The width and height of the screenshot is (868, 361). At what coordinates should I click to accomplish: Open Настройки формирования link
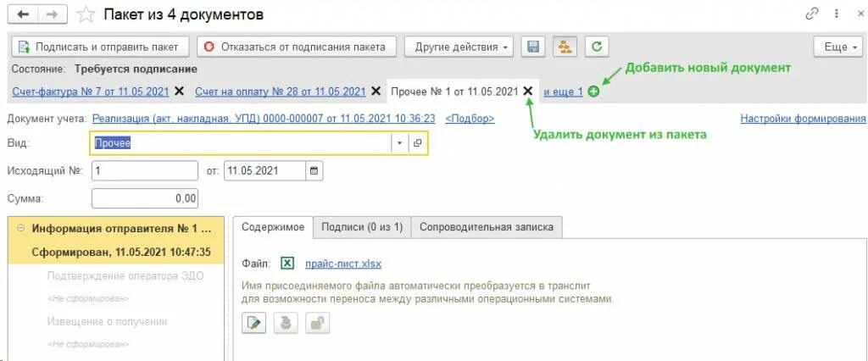tap(804, 119)
